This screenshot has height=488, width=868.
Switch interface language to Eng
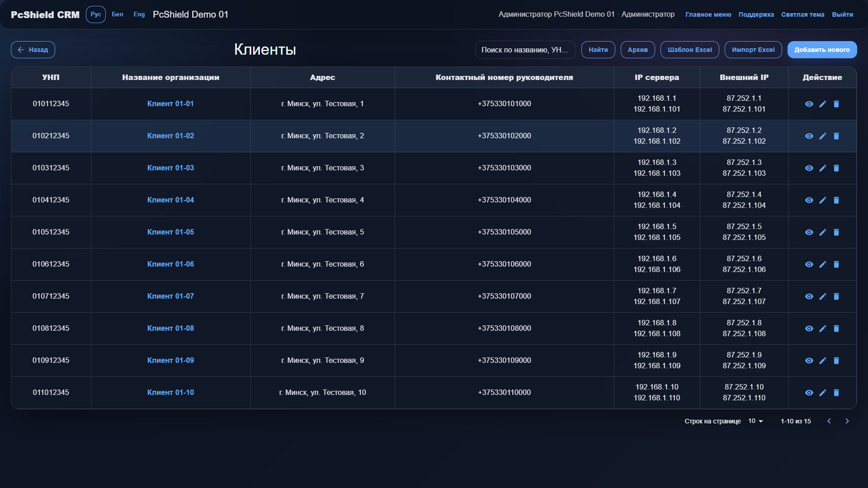pyautogui.click(x=139, y=14)
